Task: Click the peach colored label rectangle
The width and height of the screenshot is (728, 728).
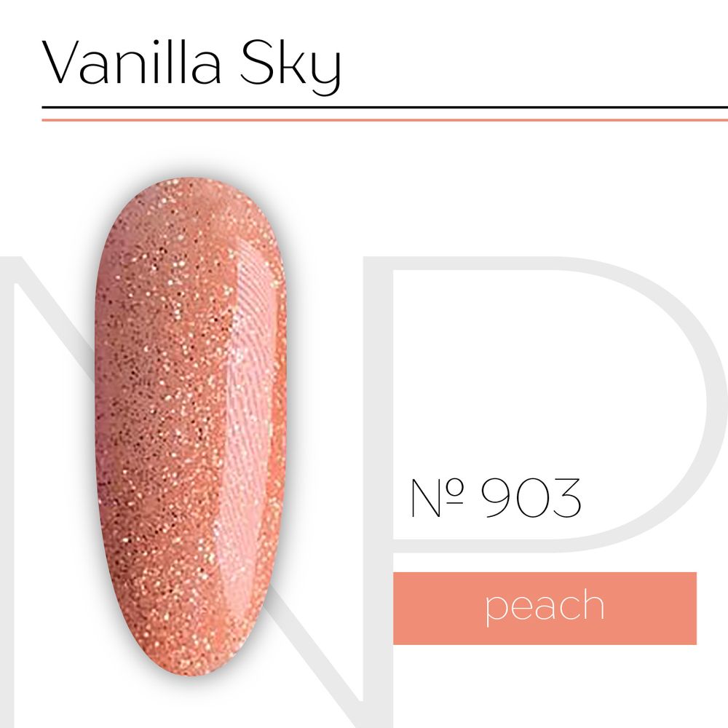Action: (x=545, y=608)
